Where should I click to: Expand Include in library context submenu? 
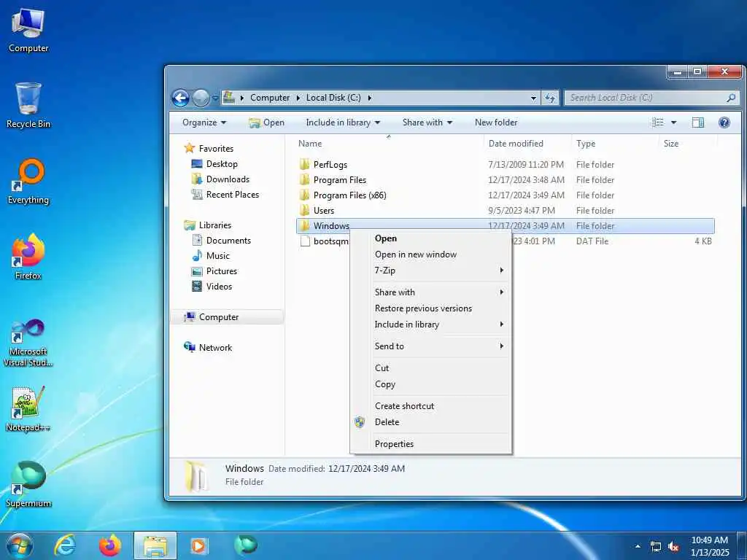431,324
